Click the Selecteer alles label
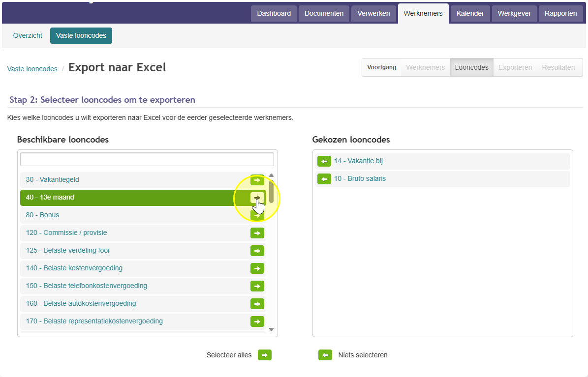The width and height of the screenshot is (588, 377). pos(229,355)
